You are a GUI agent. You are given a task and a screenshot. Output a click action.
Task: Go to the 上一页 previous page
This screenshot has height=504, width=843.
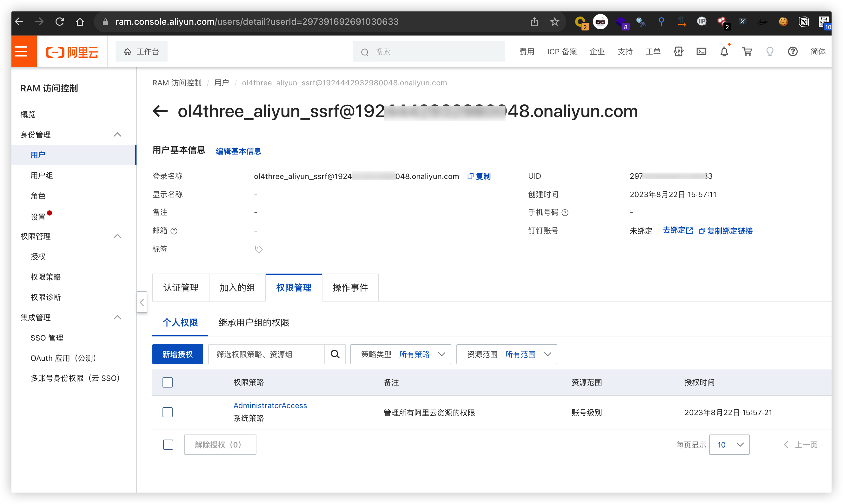coord(801,445)
